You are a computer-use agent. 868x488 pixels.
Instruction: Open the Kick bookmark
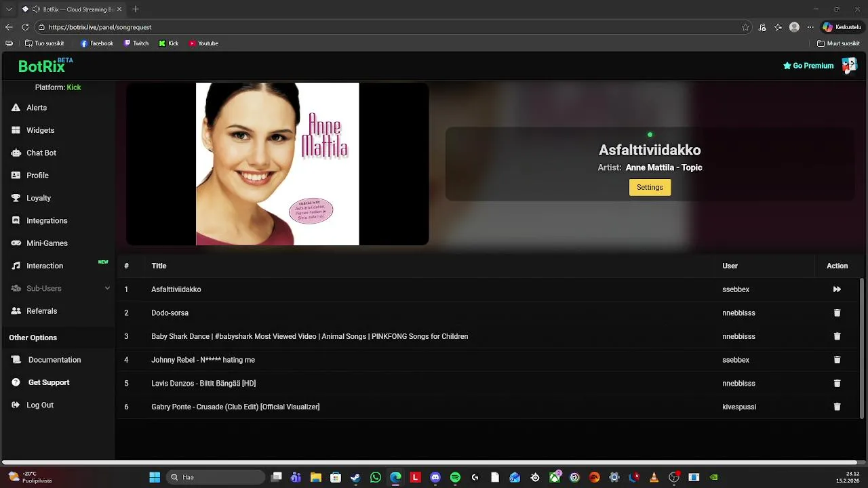coord(169,43)
